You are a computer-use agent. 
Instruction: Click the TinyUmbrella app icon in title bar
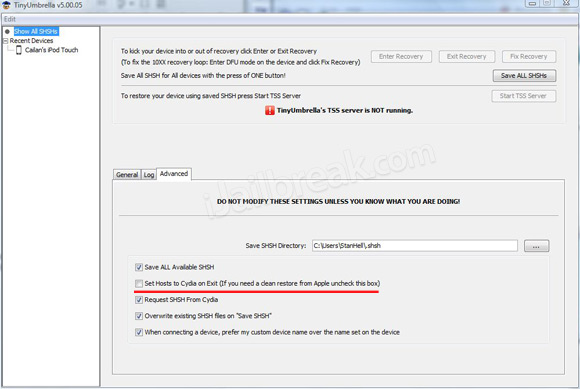[x=6, y=5]
